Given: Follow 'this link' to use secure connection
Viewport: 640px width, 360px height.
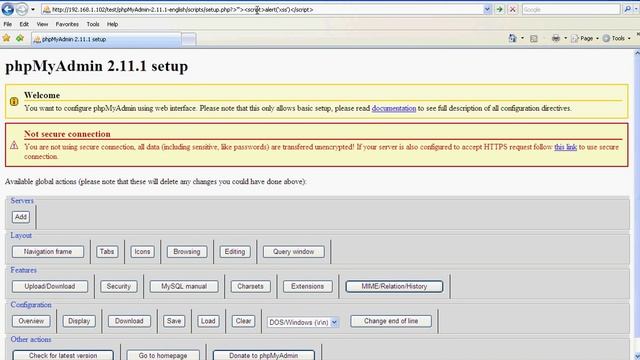Looking at the screenshot, I should [x=565, y=147].
